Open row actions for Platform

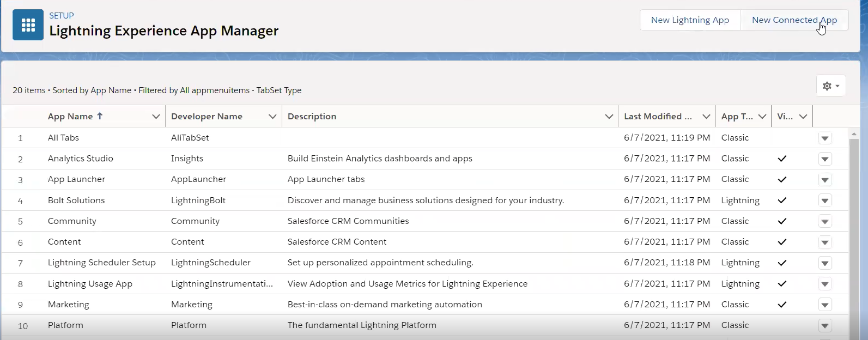(x=825, y=326)
